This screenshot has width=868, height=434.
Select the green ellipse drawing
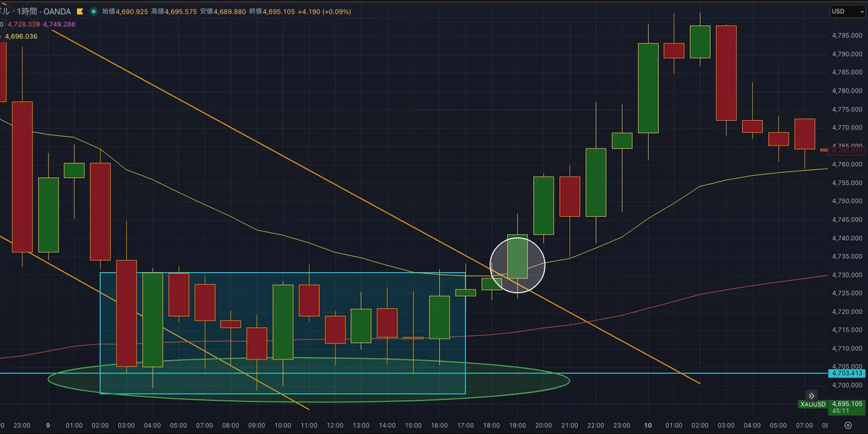point(309,379)
